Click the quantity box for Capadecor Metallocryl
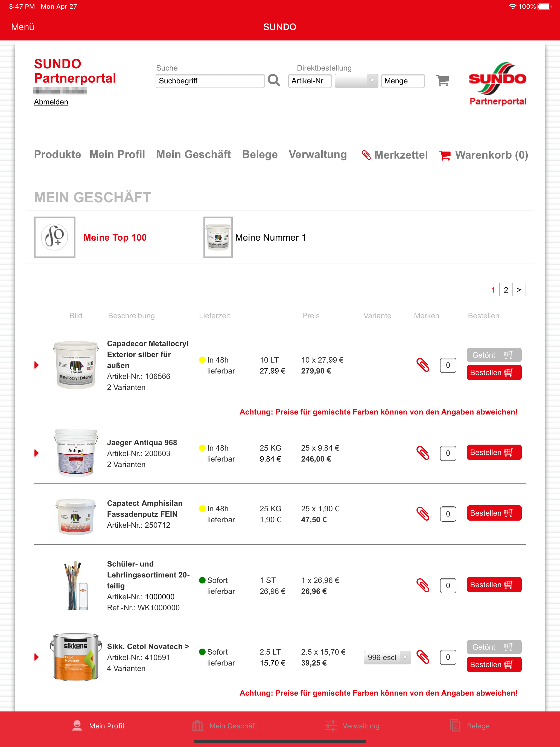560x747 pixels. click(x=448, y=365)
